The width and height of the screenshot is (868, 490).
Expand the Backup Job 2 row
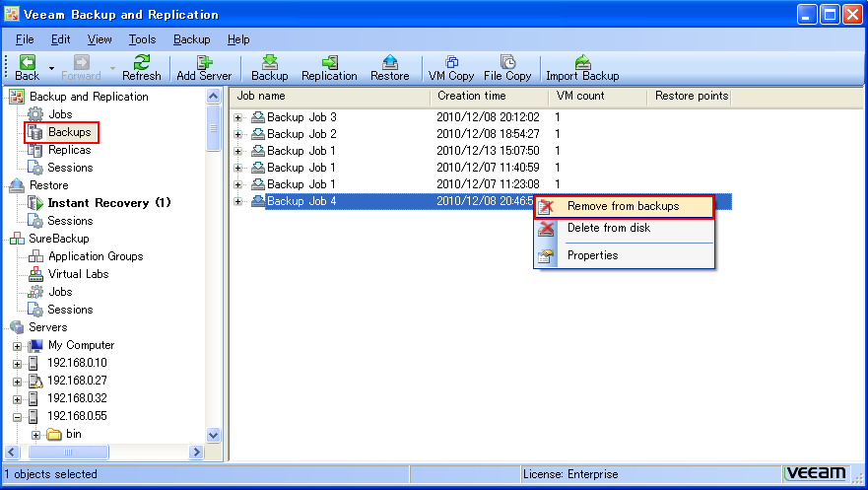tap(238, 134)
